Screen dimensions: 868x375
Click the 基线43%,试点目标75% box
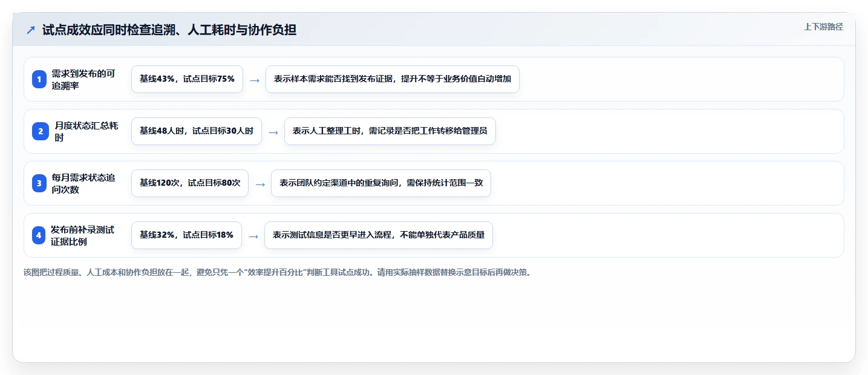point(187,79)
